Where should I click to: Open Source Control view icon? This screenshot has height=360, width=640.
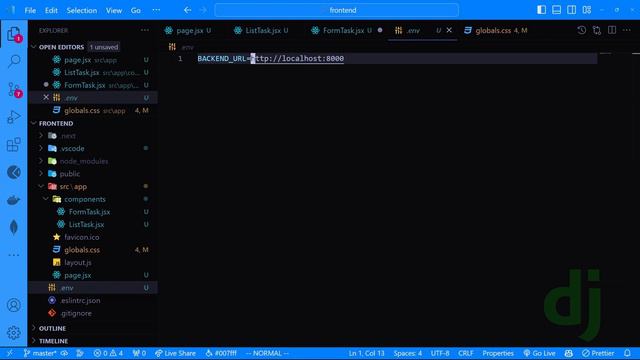13,89
